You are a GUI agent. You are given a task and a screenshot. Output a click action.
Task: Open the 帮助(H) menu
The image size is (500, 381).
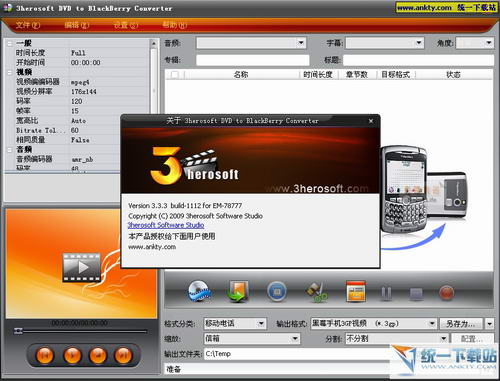tap(175, 25)
